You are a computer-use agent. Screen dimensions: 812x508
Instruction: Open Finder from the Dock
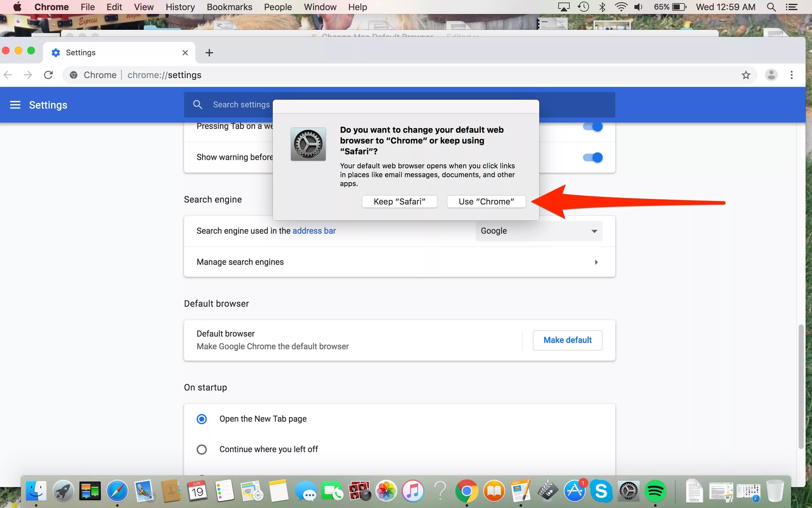[36, 491]
